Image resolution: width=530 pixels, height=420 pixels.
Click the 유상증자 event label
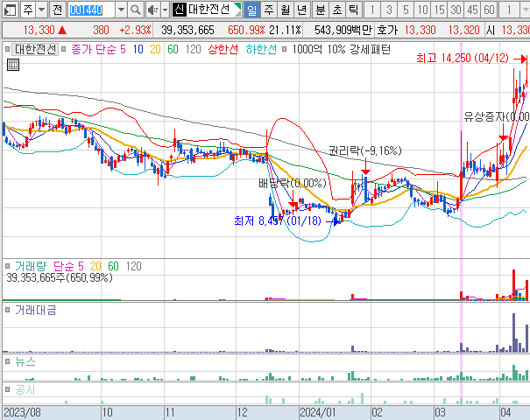tap(497, 117)
